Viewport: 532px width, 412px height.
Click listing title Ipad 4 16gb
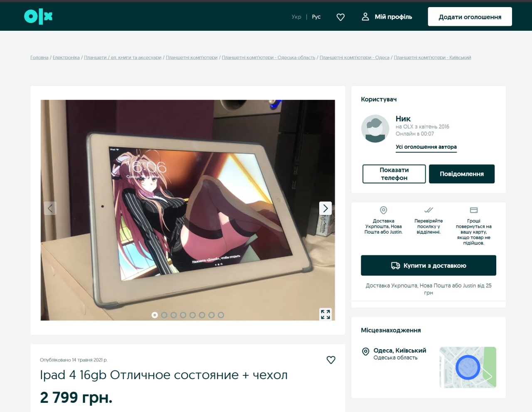[164, 375]
